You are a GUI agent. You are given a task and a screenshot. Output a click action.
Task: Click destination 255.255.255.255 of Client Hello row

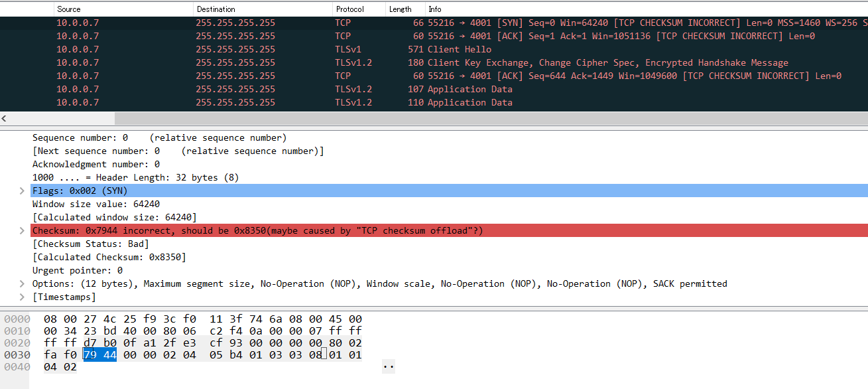point(235,49)
